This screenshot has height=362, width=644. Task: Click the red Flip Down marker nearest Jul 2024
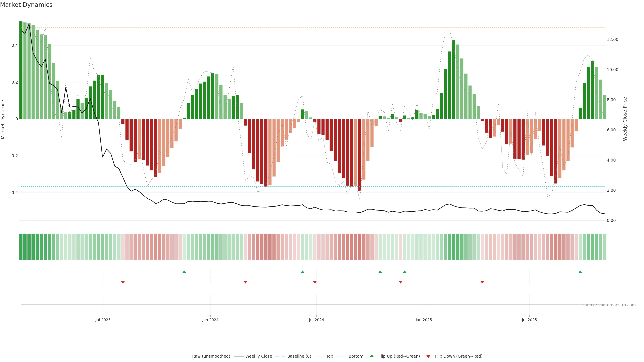(x=315, y=282)
